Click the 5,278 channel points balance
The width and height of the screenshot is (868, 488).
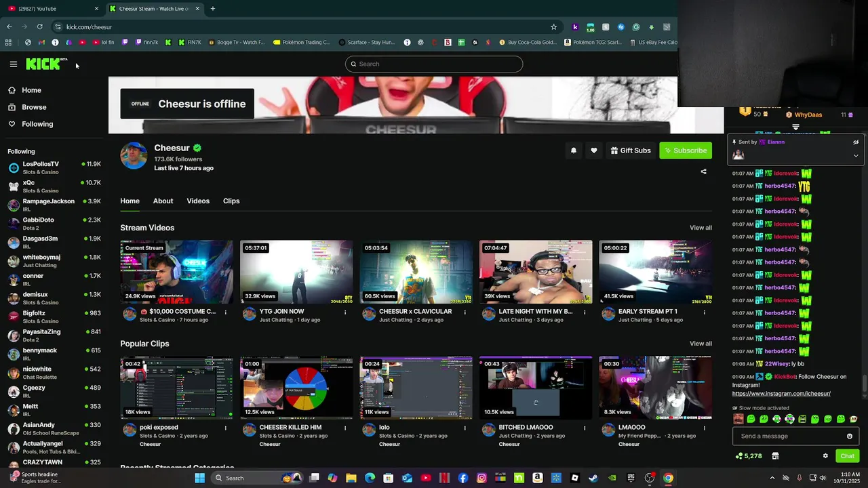pos(749,456)
